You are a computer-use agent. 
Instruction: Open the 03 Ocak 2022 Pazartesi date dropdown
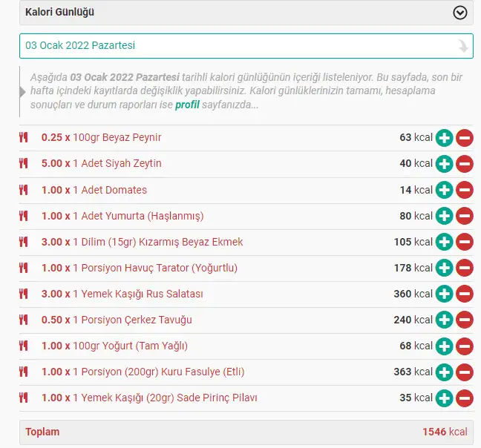pyautogui.click(x=238, y=46)
